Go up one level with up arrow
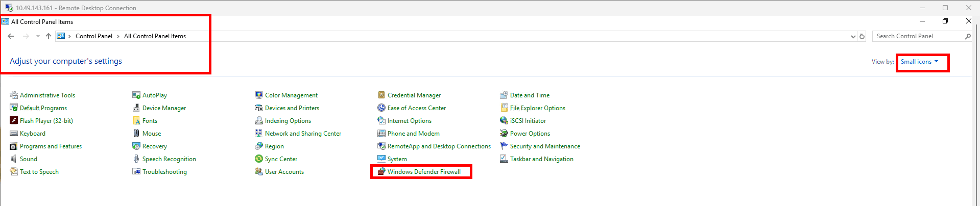 point(49,36)
